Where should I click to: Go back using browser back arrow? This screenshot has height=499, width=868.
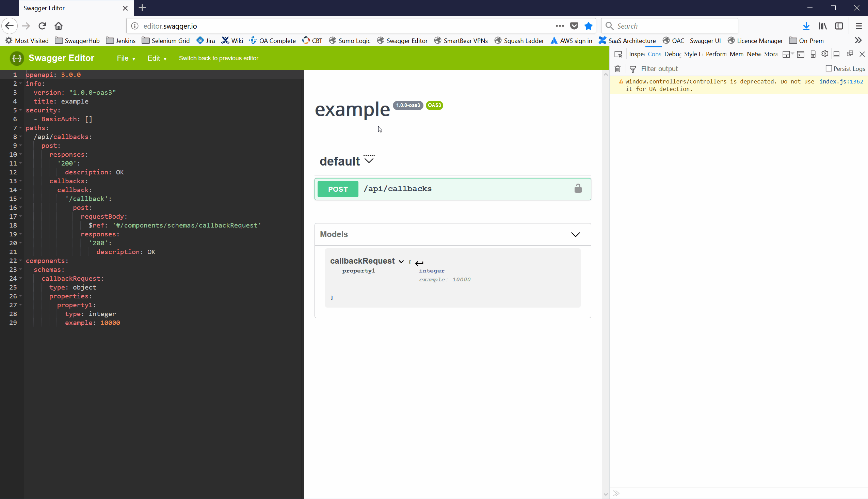10,26
